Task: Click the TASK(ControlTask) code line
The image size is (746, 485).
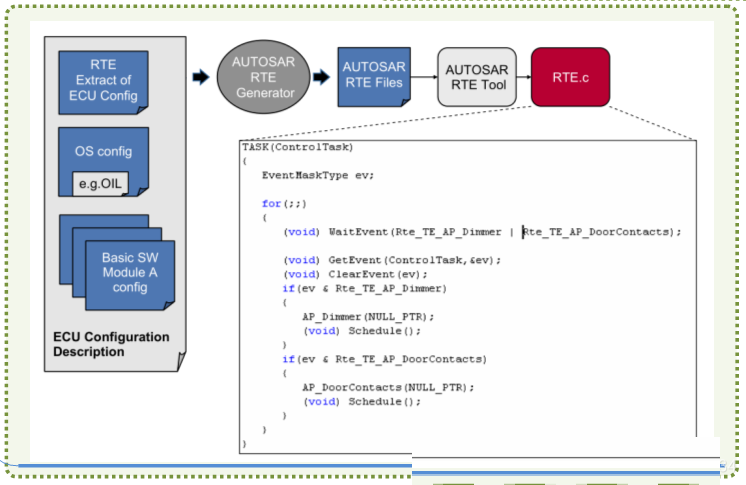Action: (x=297, y=147)
